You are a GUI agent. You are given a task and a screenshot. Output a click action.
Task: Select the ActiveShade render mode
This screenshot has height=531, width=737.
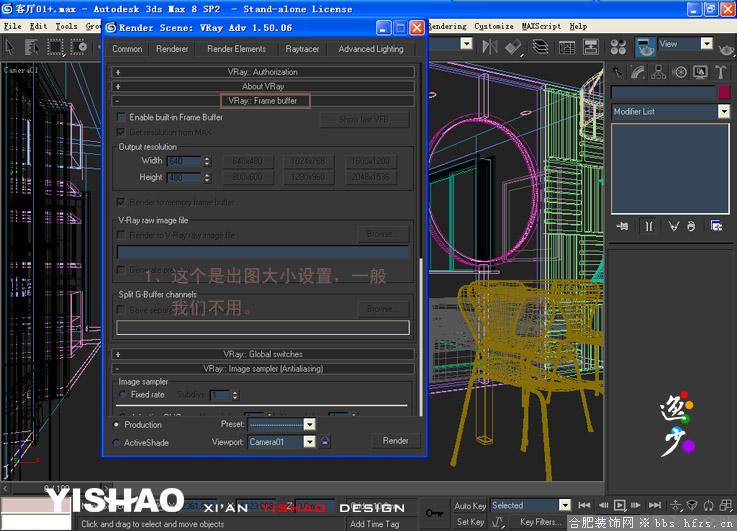[117, 443]
